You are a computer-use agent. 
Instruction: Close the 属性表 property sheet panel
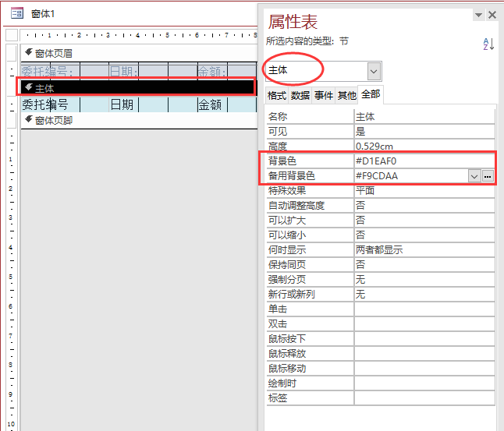pos(492,15)
